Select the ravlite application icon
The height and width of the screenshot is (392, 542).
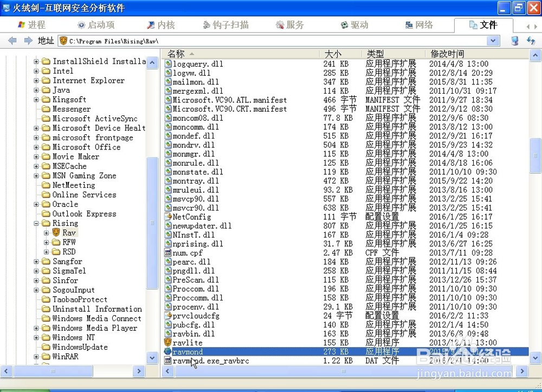[x=168, y=342]
